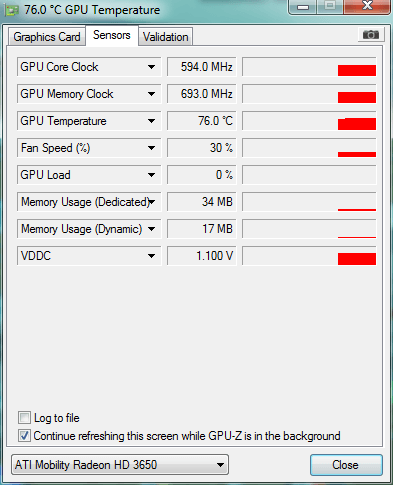Click the Close button

[346, 465]
